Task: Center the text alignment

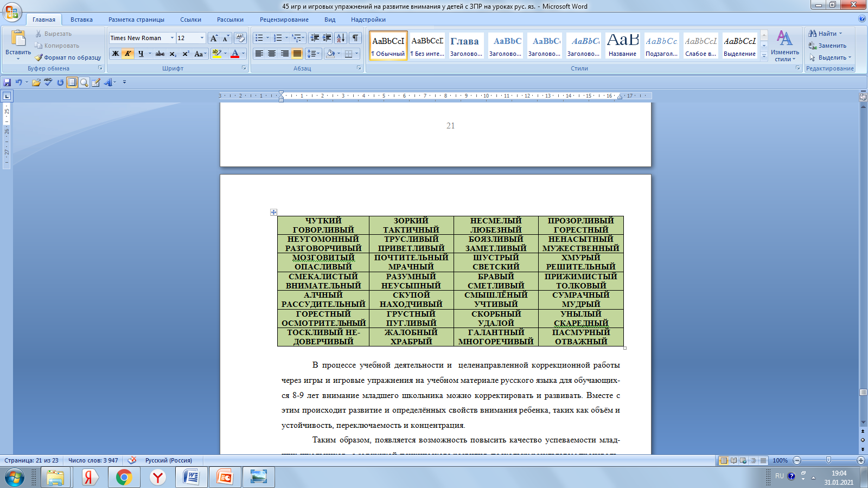Action: click(x=272, y=54)
